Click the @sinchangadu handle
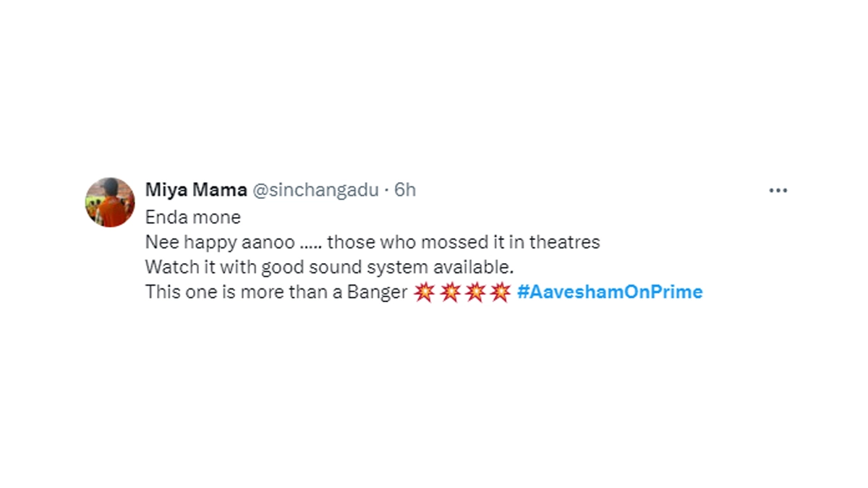Image resolution: width=868 pixels, height=488 pixels. (315, 190)
